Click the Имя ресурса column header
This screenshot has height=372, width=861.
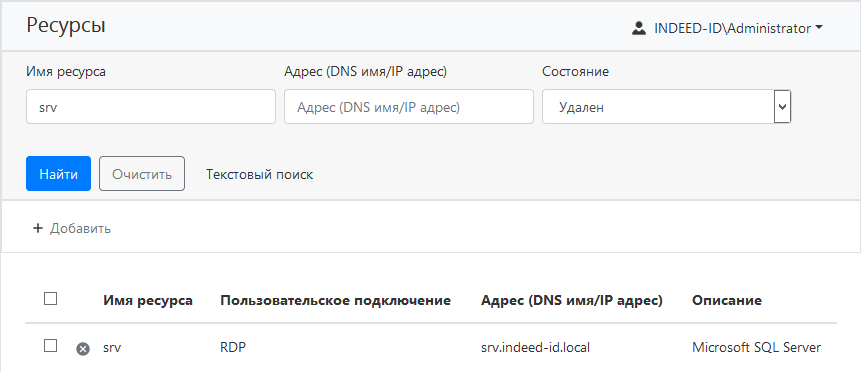(x=148, y=301)
